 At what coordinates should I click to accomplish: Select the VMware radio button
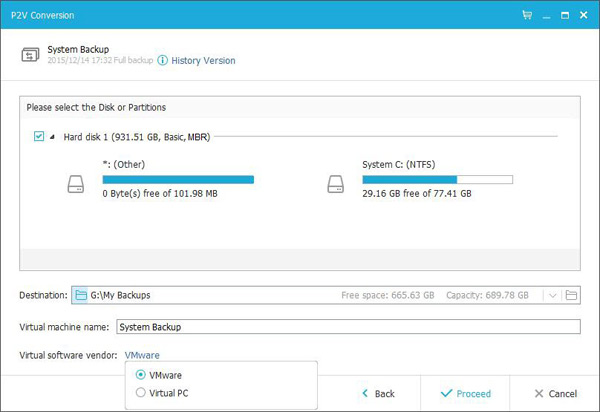(140, 375)
